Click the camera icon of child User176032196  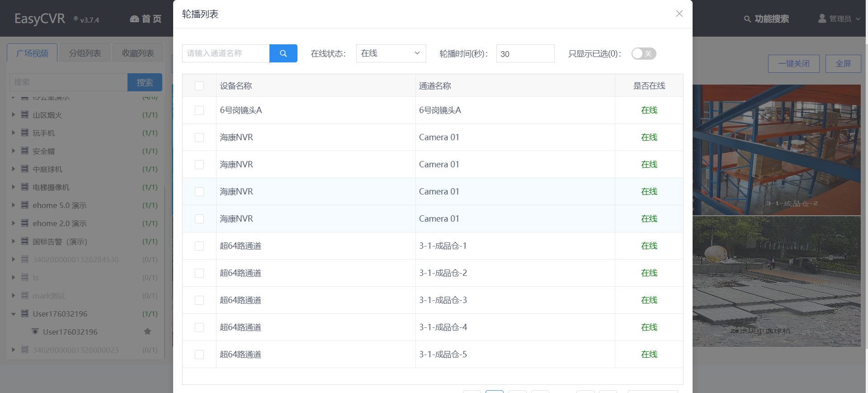tap(35, 331)
